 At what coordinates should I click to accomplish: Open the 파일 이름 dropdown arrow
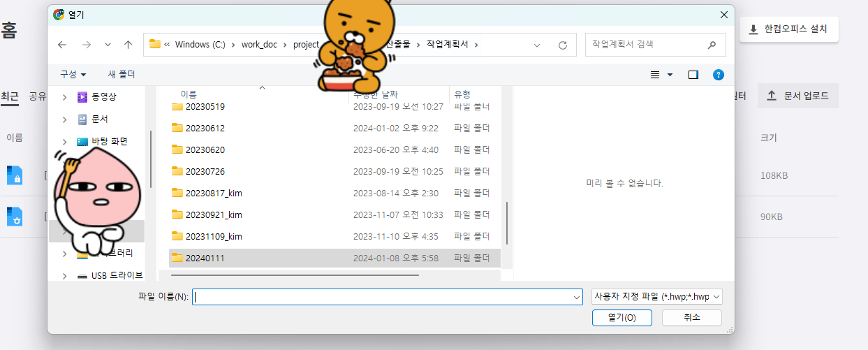[577, 297]
